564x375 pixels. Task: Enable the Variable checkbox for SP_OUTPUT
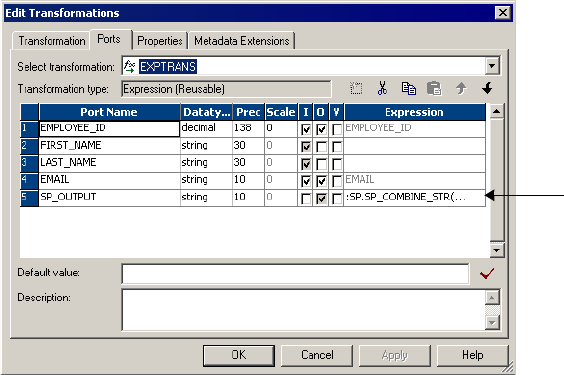337,198
